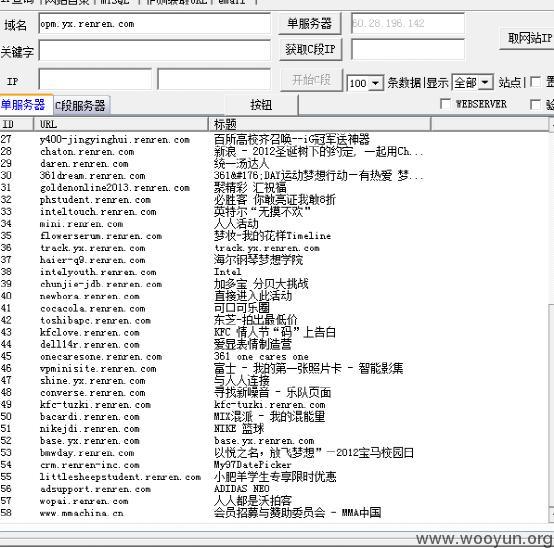Image resolution: width=554 pixels, height=548 pixels.
Task: Select URL track.yx.renren.com in row 36
Action: click(93, 248)
